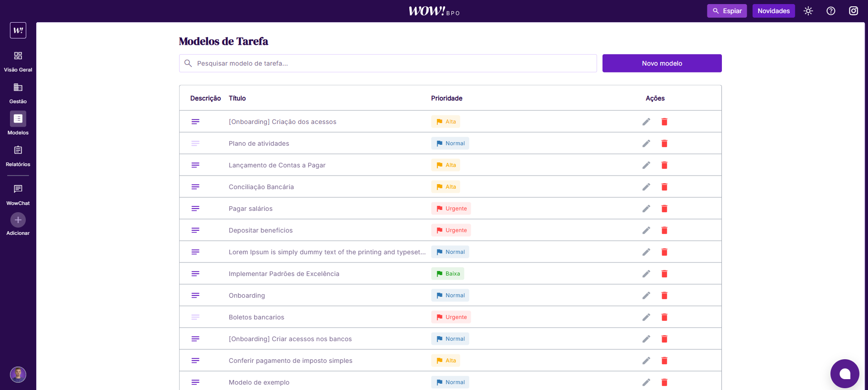Open the chat bubble widget
Image resolution: width=868 pixels, height=390 pixels.
[x=844, y=374]
